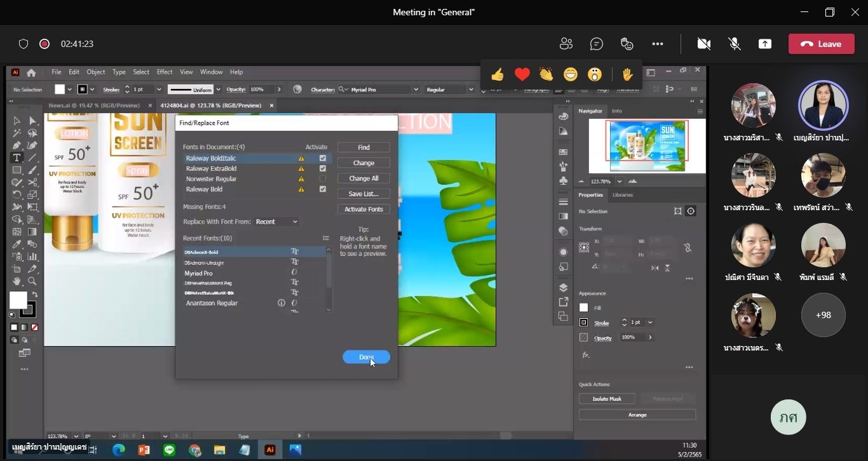Select the Type tool in Illustrator toolbar
Viewport: 868px width, 461px height.
[17, 157]
